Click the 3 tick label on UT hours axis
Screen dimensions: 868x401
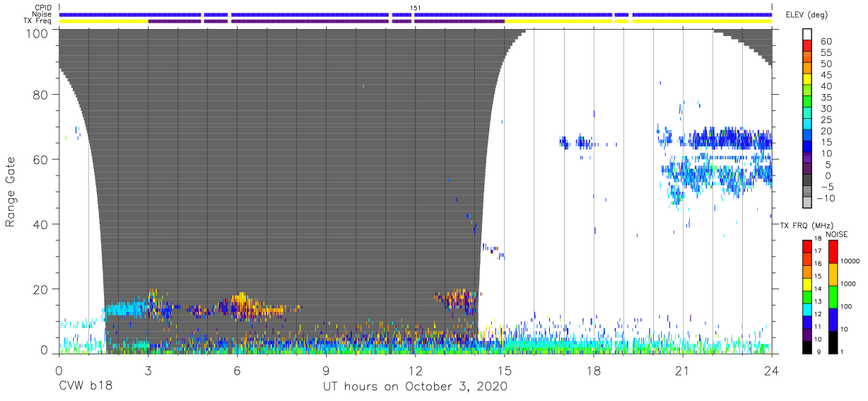(x=148, y=371)
